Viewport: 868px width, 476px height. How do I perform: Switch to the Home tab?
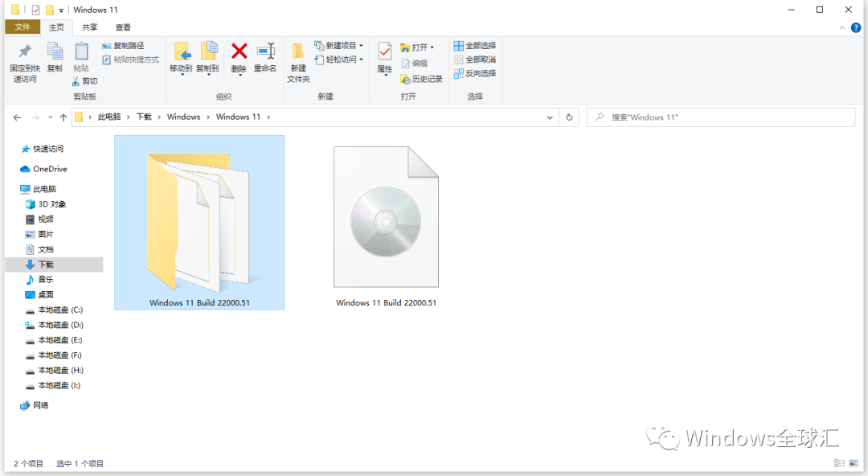(56, 27)
